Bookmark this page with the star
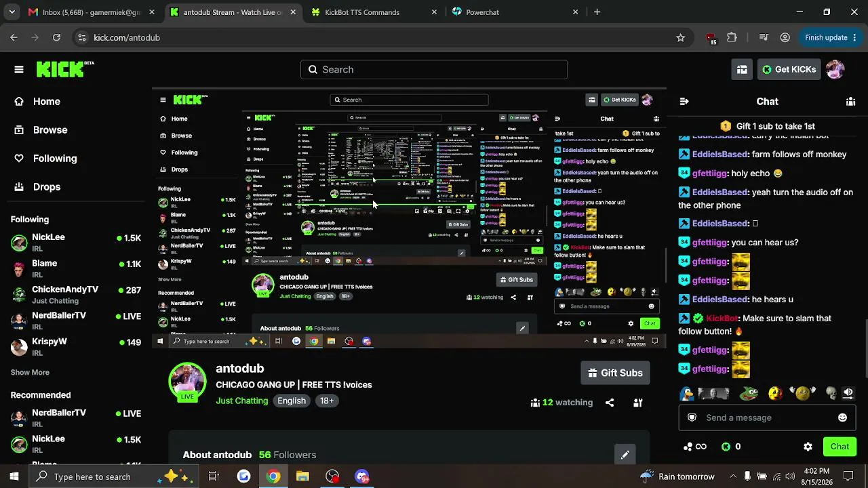The width and height of the screenshot is (868, 488). click(x=681, y=38)
